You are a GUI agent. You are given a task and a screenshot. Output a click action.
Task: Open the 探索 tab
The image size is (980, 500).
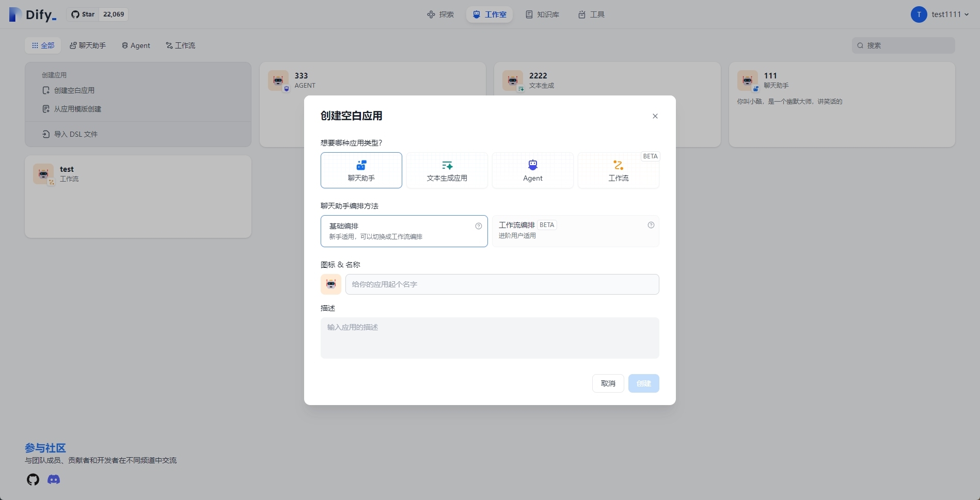click(x=440, y=14)
